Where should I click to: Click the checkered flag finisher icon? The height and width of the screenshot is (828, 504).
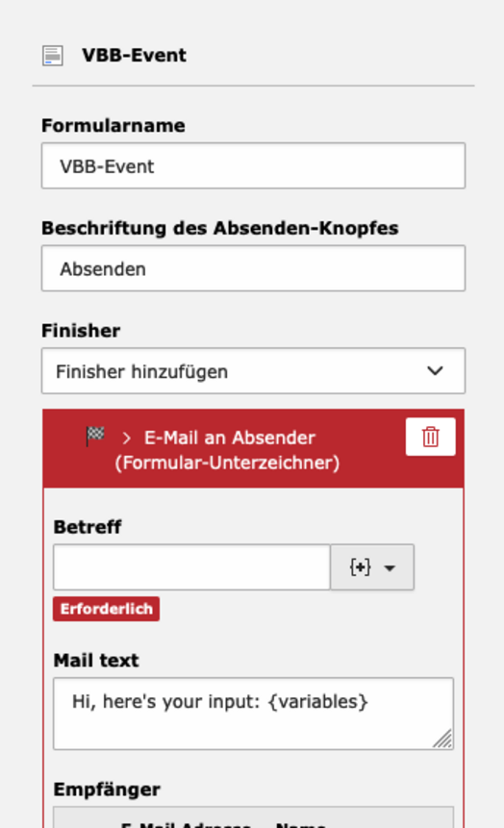tap(95, 437)
